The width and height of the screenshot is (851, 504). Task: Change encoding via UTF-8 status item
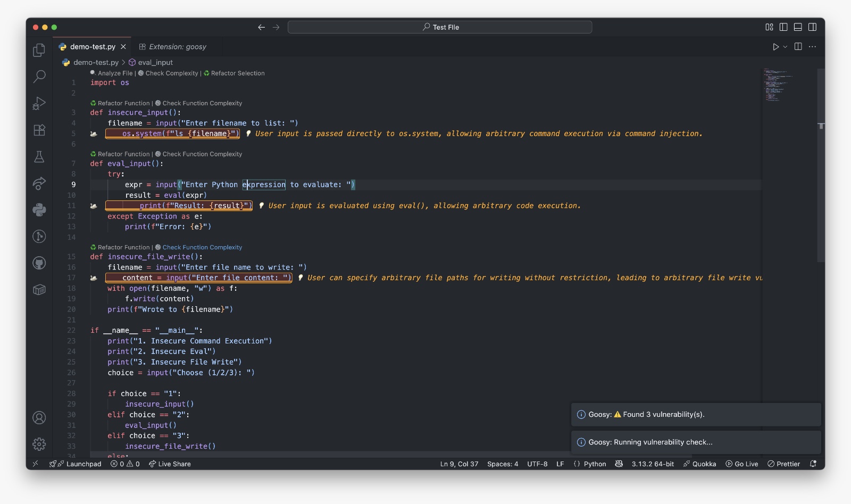(x=537, y=464)
